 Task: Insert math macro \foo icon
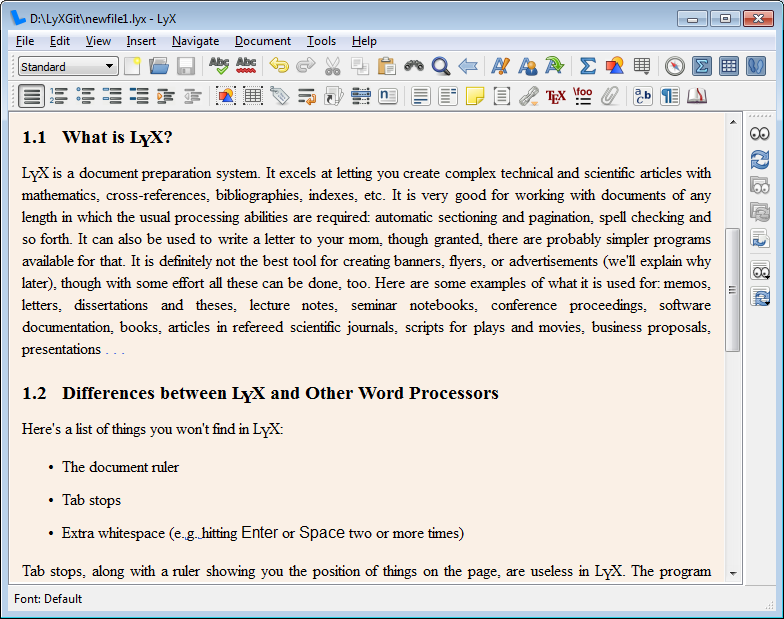582,96
